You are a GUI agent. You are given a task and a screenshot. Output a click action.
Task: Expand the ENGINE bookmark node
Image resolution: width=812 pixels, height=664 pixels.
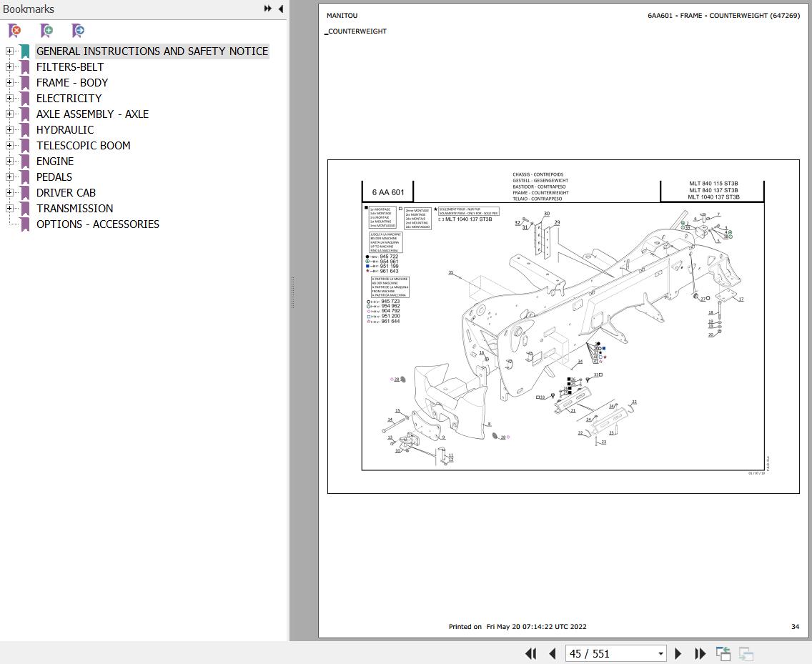click(9, 161)
